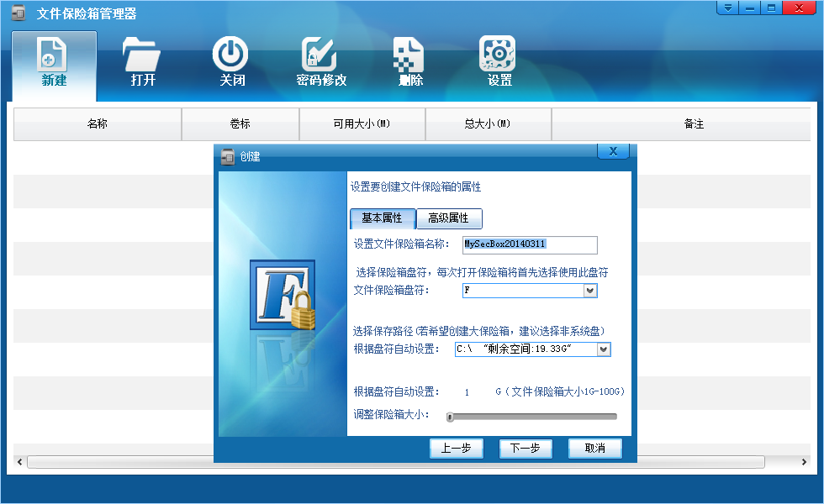Click the 删除 (Delete) toolbar icon
Screen dimensions: 824x504
[409, 55]
